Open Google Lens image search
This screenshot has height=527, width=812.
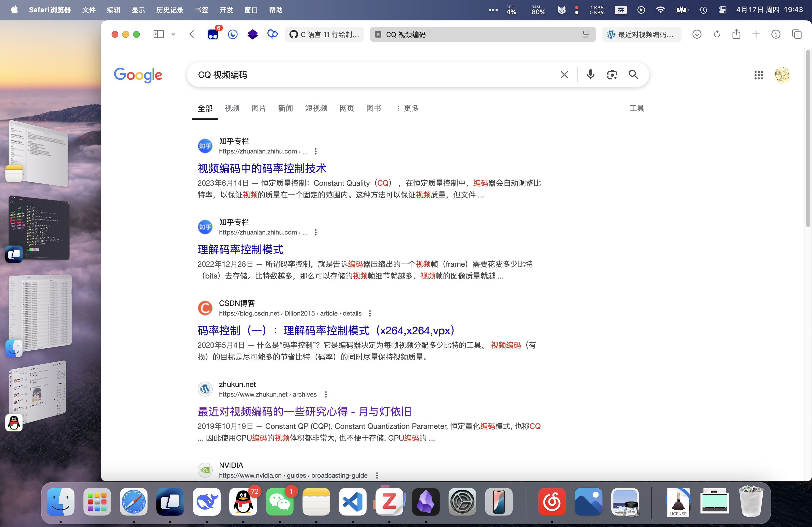[612, 74]
